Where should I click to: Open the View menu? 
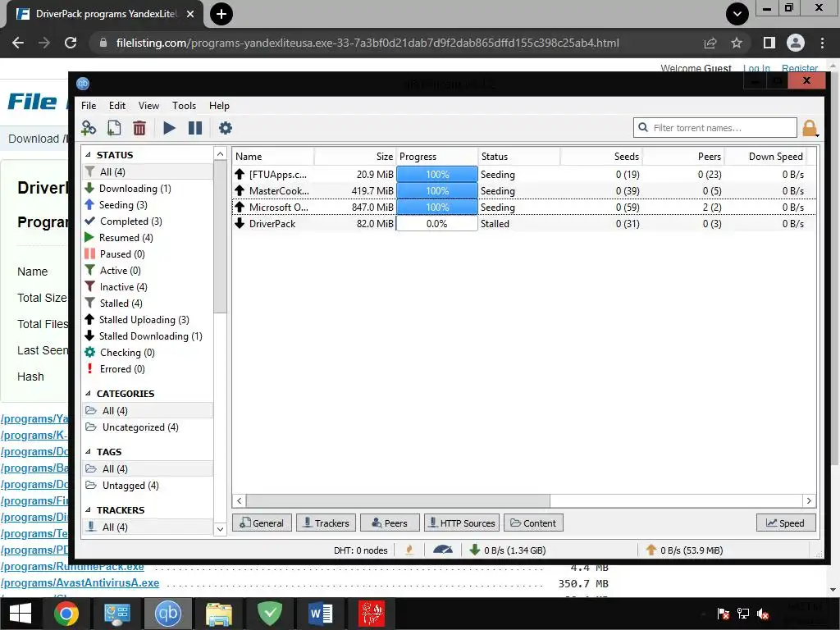pos(148,106)
